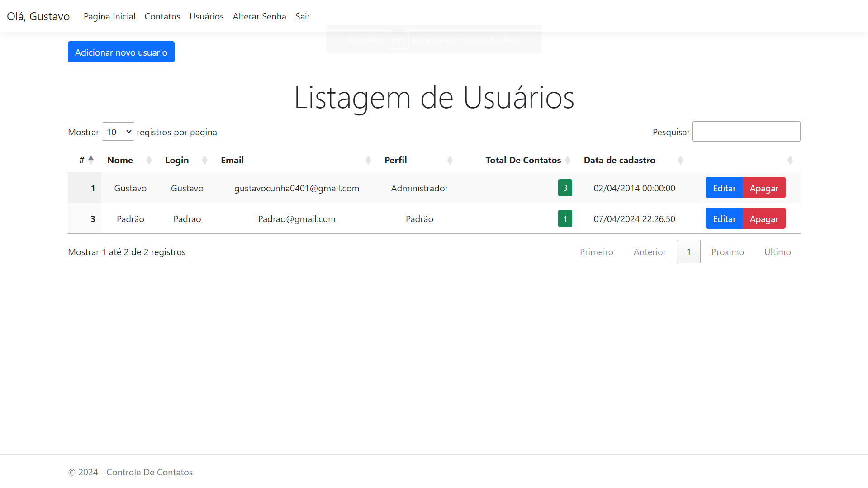Sort by Total De Contatos column

pyautogui.click(x=568, y=160)
